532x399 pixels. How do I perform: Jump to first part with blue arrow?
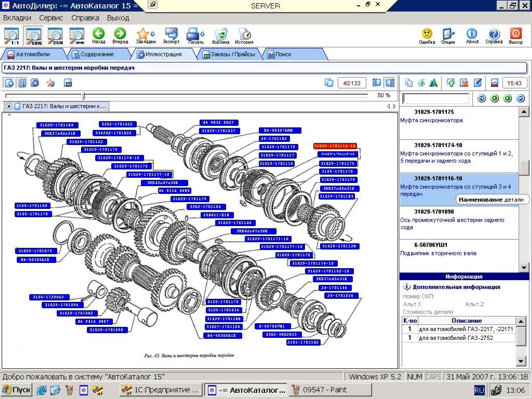click(x=481, y=98)
